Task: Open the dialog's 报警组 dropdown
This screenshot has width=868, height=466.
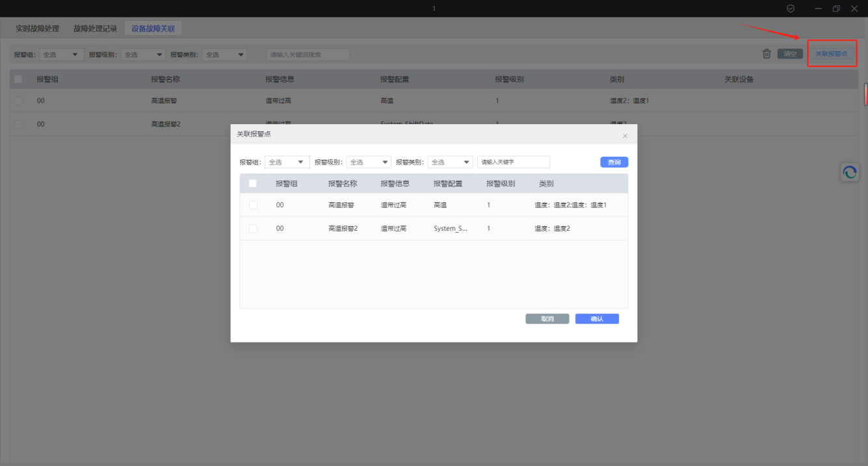Action: (287, 162)
